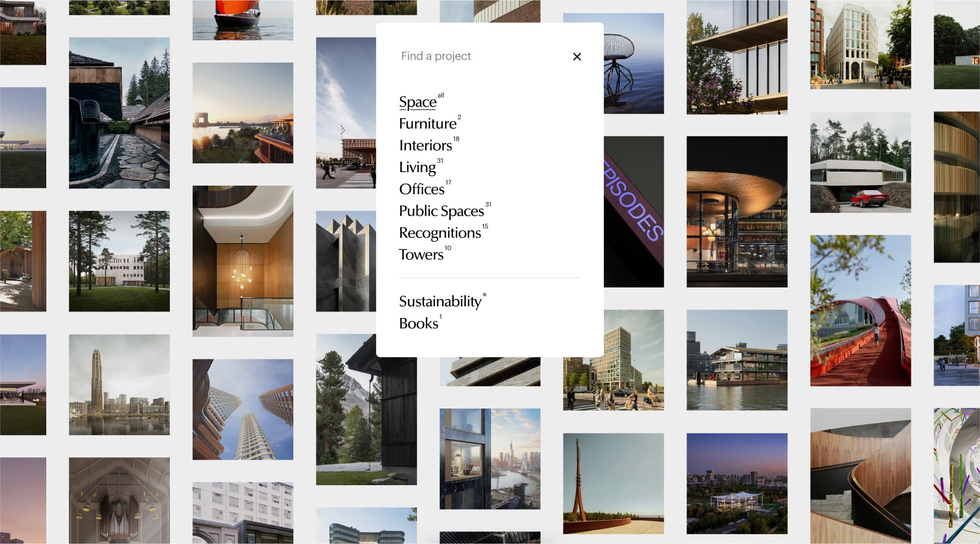Filter projects by Furniture
Viewport: 980px width, 544px height.
click(x=427, y=124)
